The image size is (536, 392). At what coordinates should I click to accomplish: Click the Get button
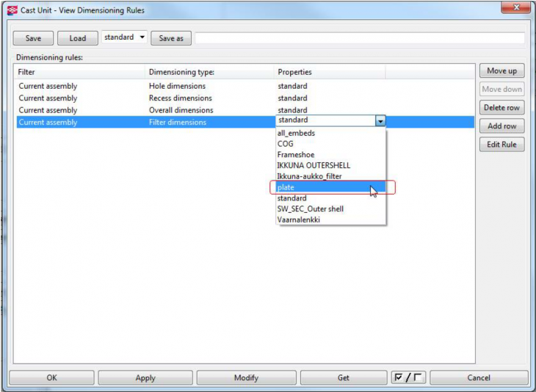344,377
